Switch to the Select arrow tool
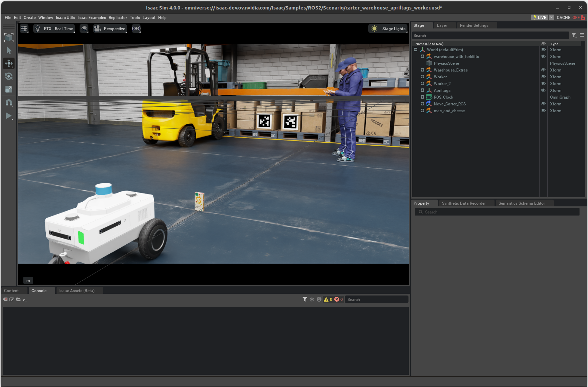 [9, 50]
